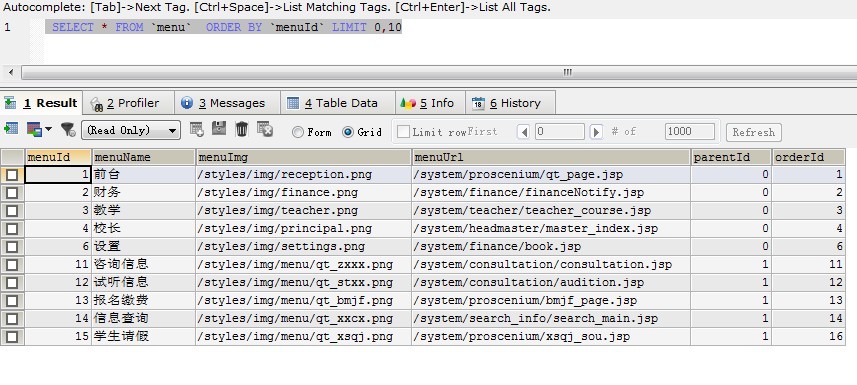Click the menuImg column header
Viewport: 857px width, 385px height.
[x=303, y=157]
